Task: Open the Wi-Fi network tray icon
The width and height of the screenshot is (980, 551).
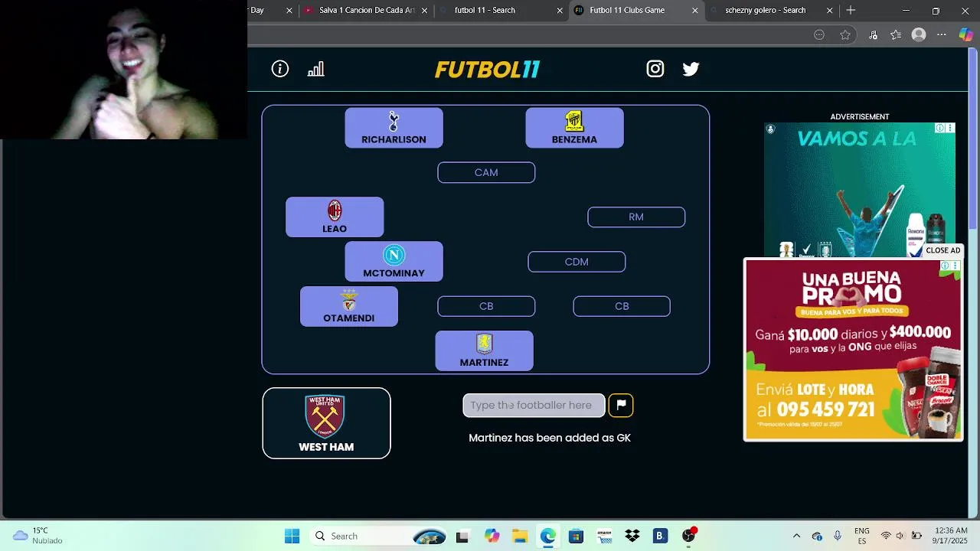Action: pos(886,536)
